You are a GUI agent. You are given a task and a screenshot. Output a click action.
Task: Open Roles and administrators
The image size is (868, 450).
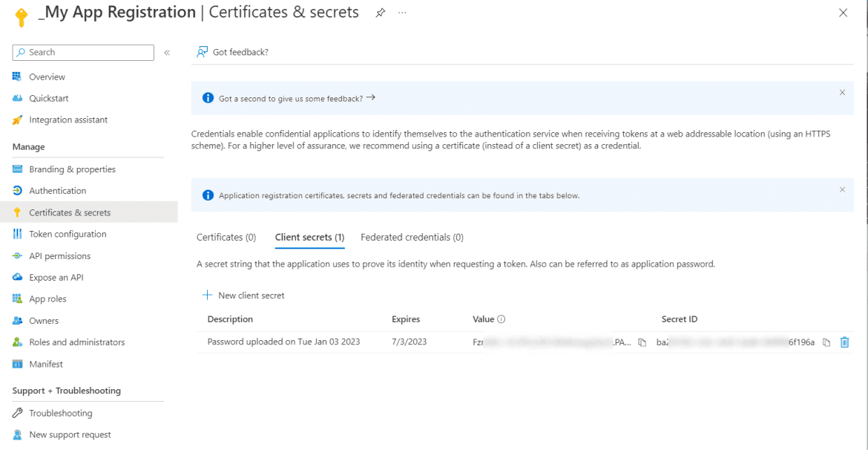[x=77, y=342]
